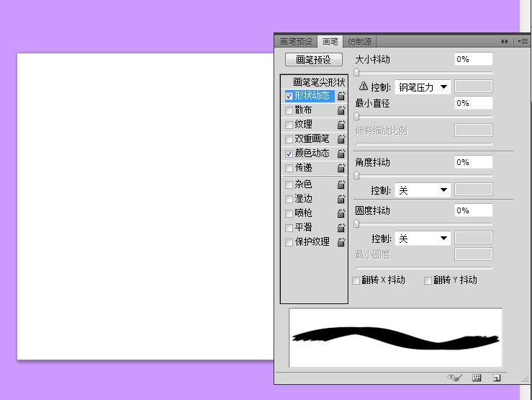This screenshot has height=400, width=532.
Task: Open the 角度抖动 control dropdown
Action: point(423,190)
